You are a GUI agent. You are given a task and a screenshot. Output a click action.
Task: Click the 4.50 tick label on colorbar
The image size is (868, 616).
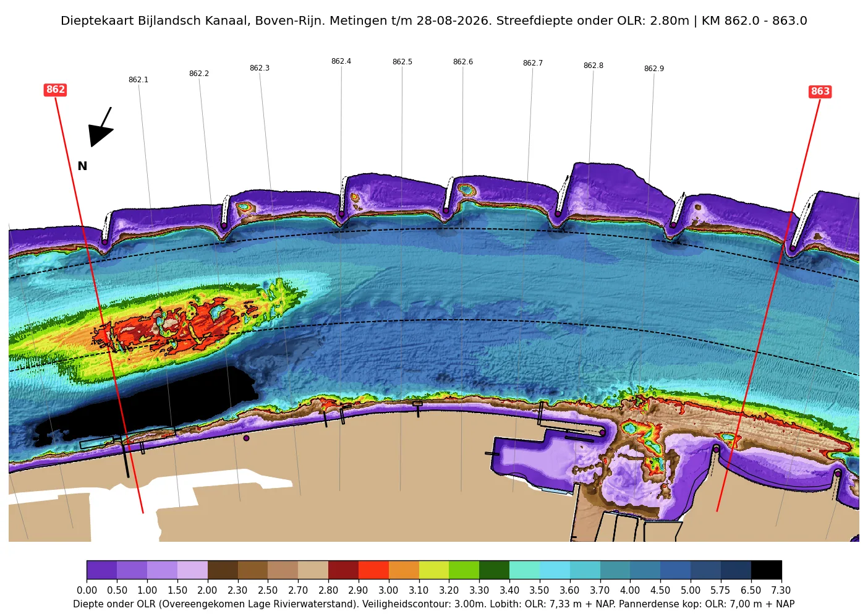(660, 590)
